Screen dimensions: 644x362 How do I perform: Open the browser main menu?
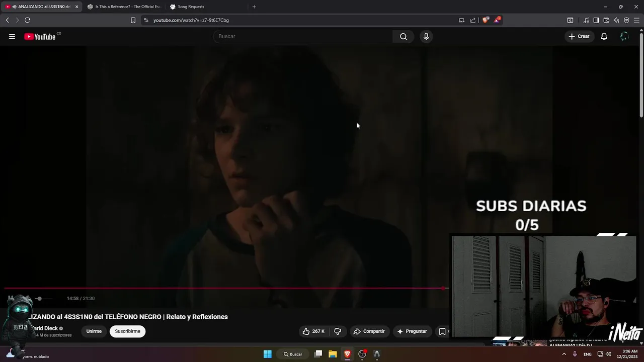pos(636,20)
